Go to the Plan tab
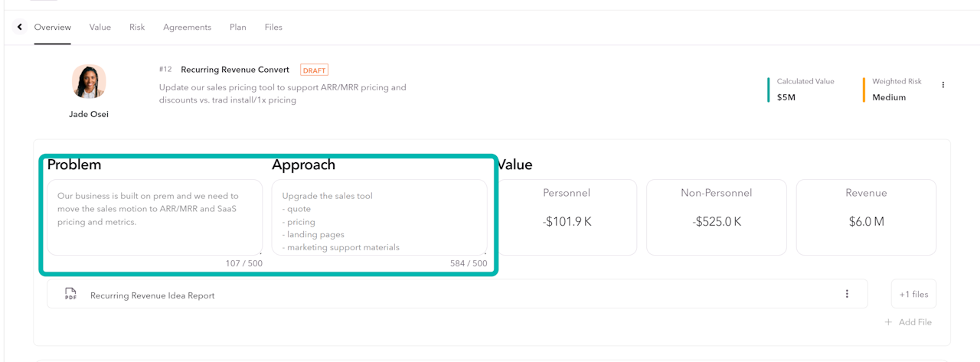Screen dimensions: 980x362 coord(238,28)
